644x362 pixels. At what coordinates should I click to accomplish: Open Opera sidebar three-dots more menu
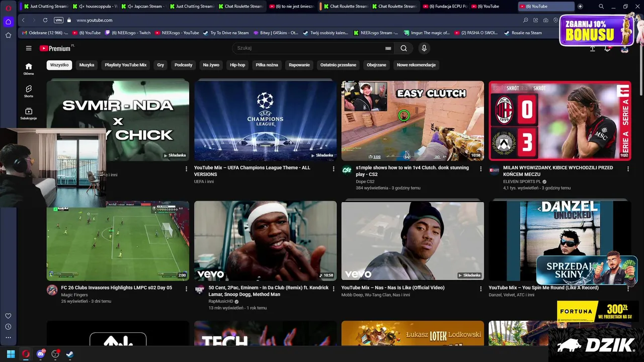(x=8, y=337)
